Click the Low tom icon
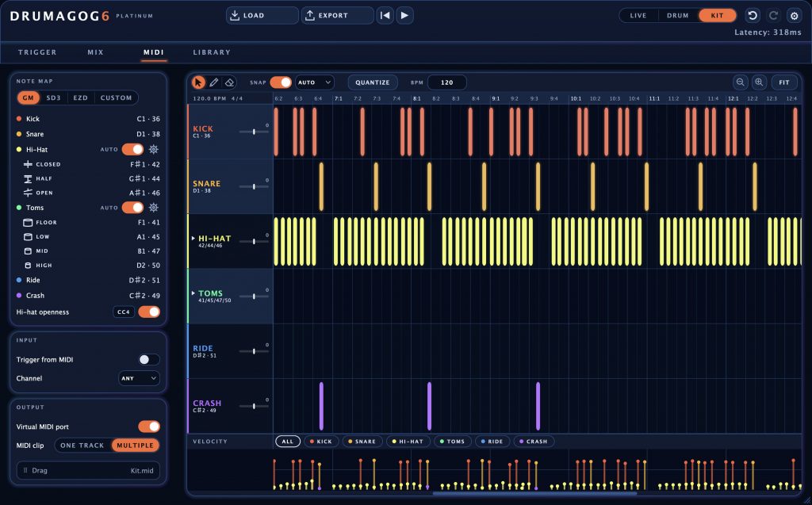The image size is (812, 505). click(28, 237)
